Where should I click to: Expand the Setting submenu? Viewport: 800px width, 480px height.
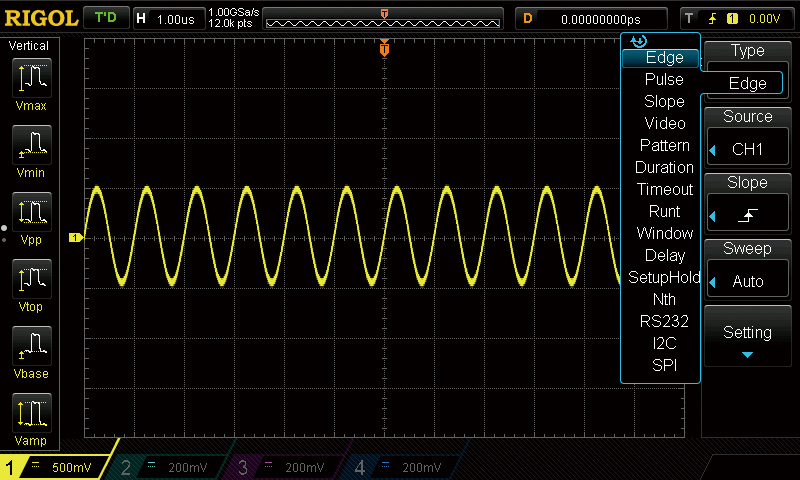click(x=747, y=338)
